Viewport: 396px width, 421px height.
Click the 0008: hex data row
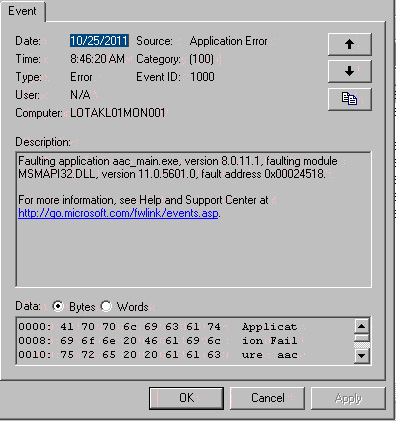coord(157,341)
